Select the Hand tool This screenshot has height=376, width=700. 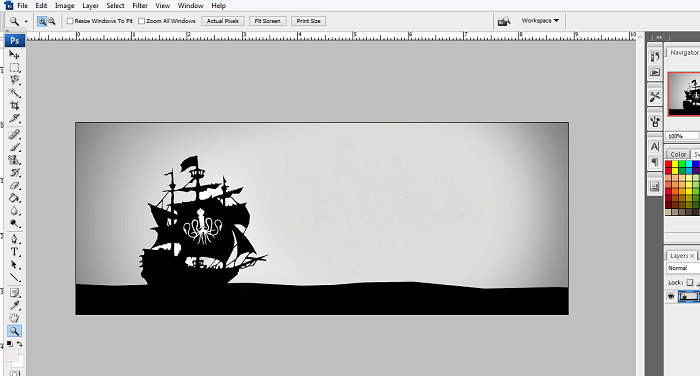[14, 318]
